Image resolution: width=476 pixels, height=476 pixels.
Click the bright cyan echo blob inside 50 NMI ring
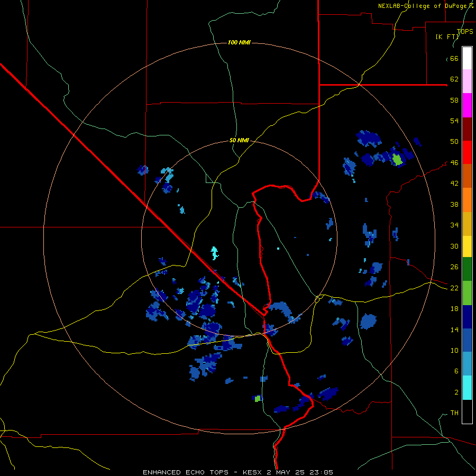pos(215,253)
